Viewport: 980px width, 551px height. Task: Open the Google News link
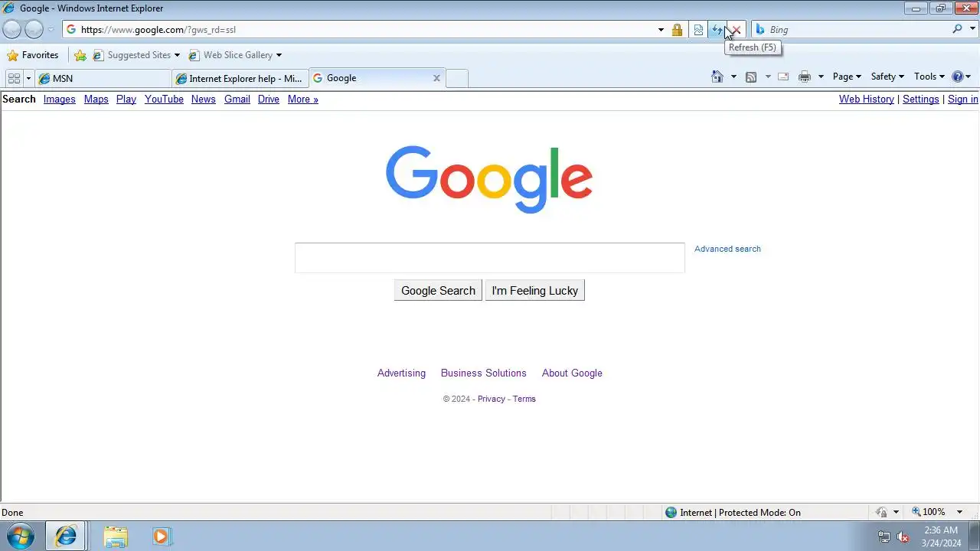pyautogui.click(x=203, y=99)
